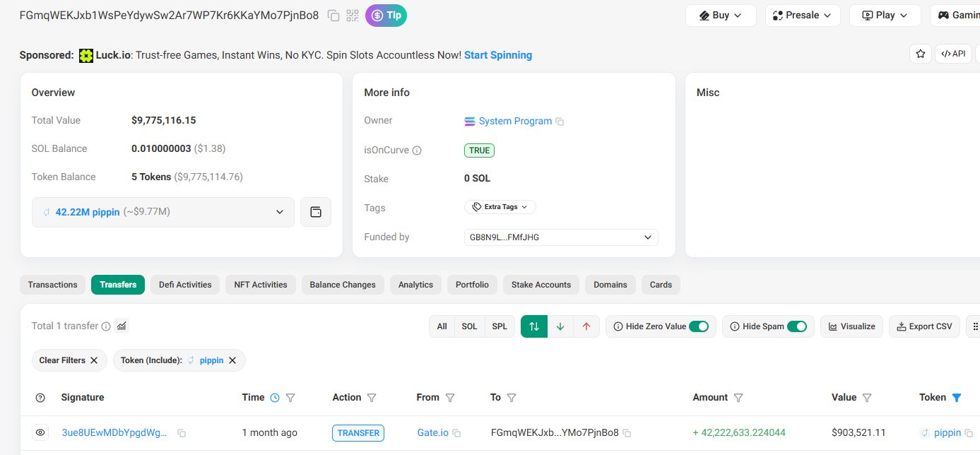Copy the wallet address at the top
Screen dimensions: 980x455
point(334,16)
